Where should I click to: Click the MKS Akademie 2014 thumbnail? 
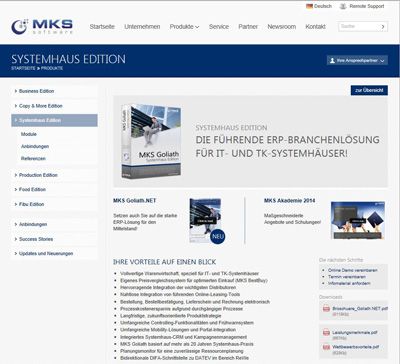pos(358,220)
